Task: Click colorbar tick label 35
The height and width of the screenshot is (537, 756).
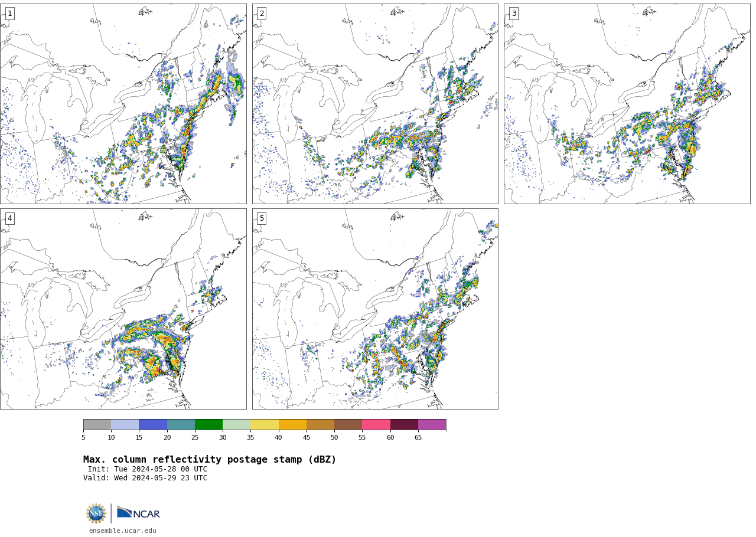Action: [250, 437]
